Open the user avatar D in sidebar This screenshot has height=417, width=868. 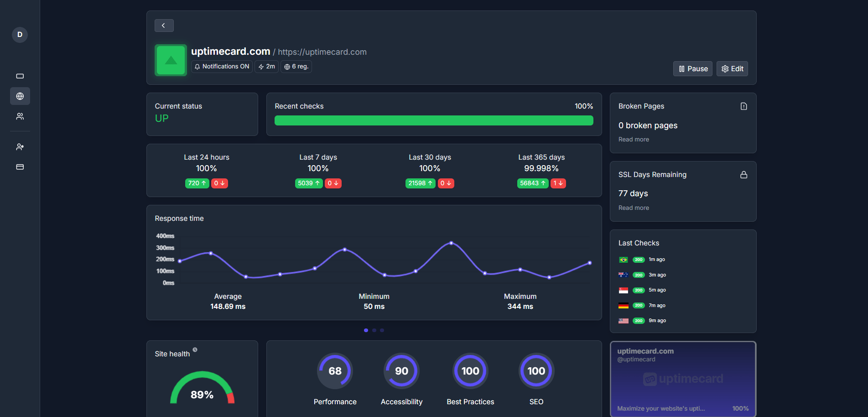click(20, 35)
